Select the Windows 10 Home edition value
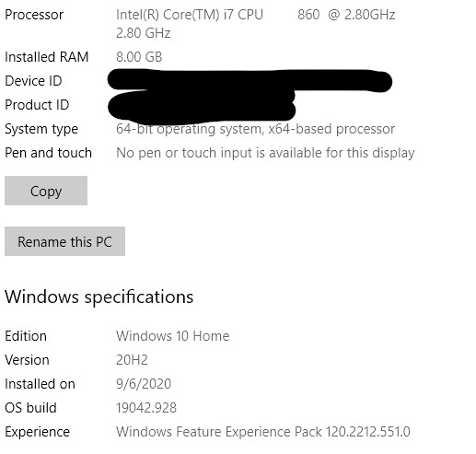Viewport: 476px width, 454px height. [173, 336]
